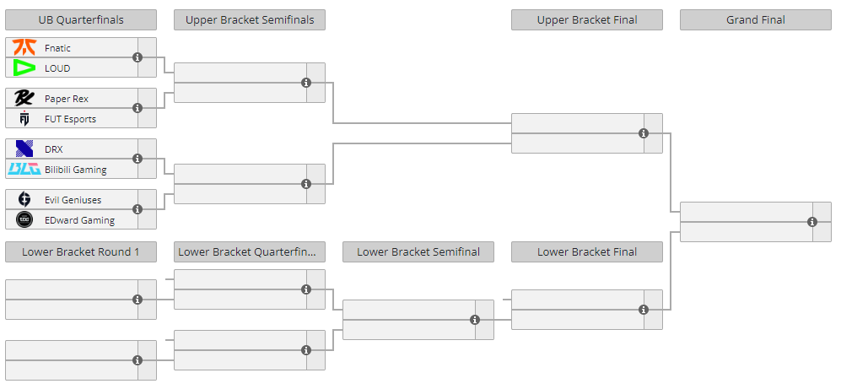Select the DRX team name

[x=54, y=149]
